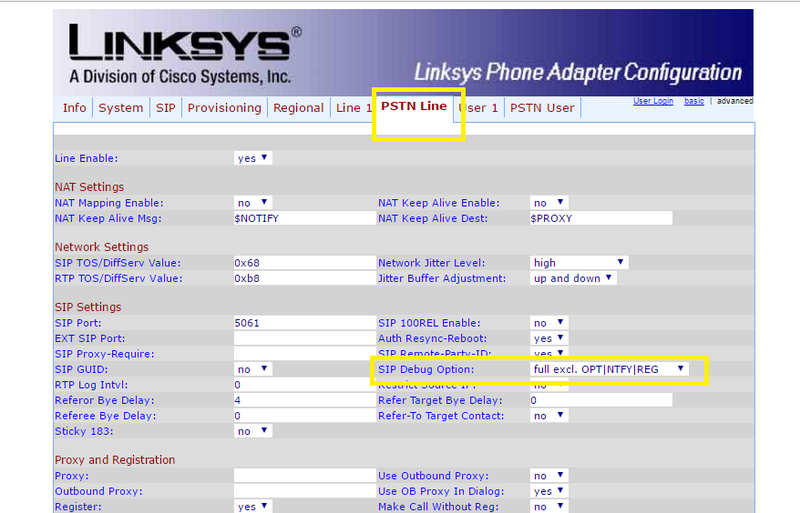The image size is (800, 513).
Task: Click the SIP Debug Option label
Action: tap(426, 369)
